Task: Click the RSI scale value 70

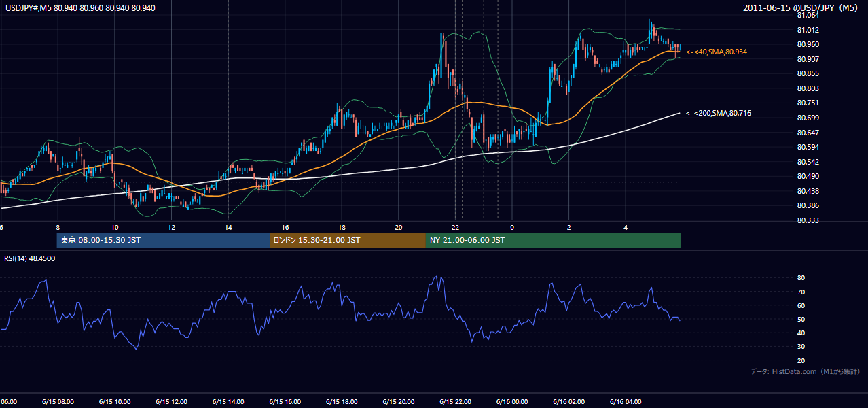Action: coord(801,292)
